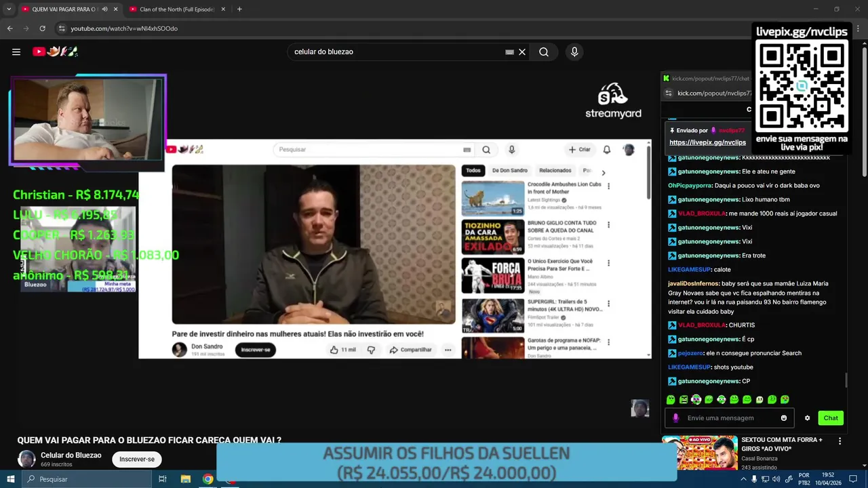
Task: Mute tab 'QUEM VAI PAGAR' via speaker icon
Action: (104, 9)
